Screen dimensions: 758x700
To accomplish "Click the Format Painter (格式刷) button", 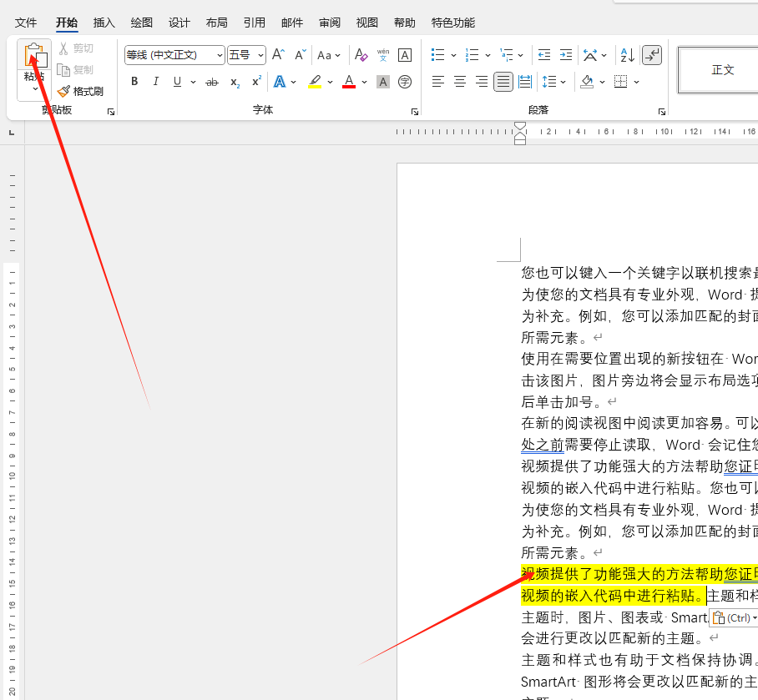I will pyautogui.click(x=80, y=91).
